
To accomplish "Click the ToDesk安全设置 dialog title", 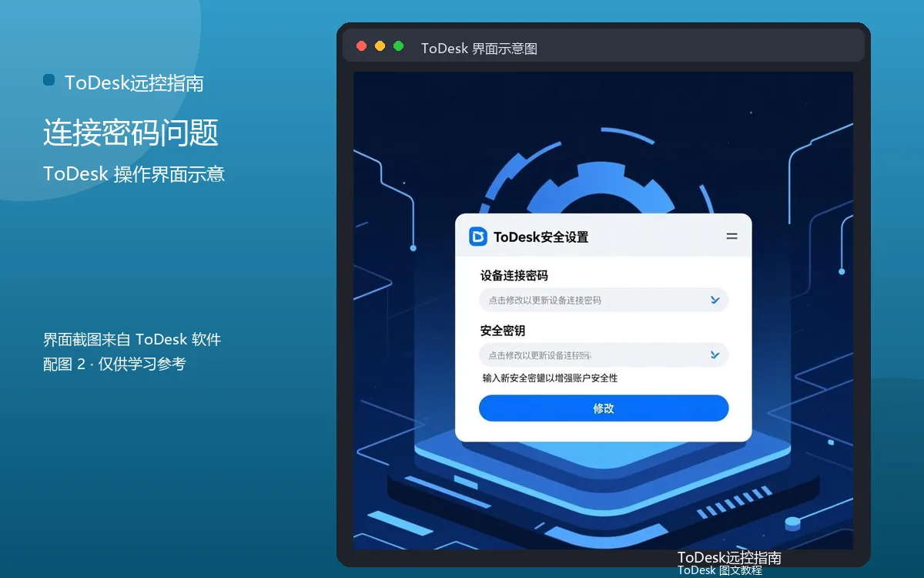I will coord(541,237).
